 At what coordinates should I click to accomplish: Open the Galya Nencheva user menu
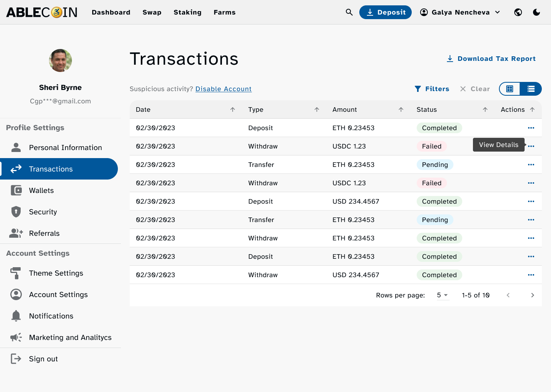point(460,12)
